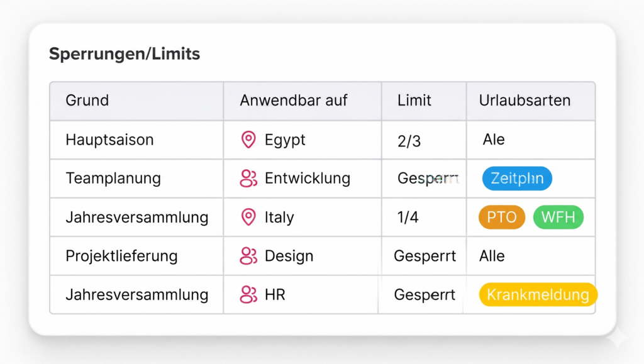644x364 pixels.
Task: Select the Gesperrt value for Design
Action: (x=425, y=256)
